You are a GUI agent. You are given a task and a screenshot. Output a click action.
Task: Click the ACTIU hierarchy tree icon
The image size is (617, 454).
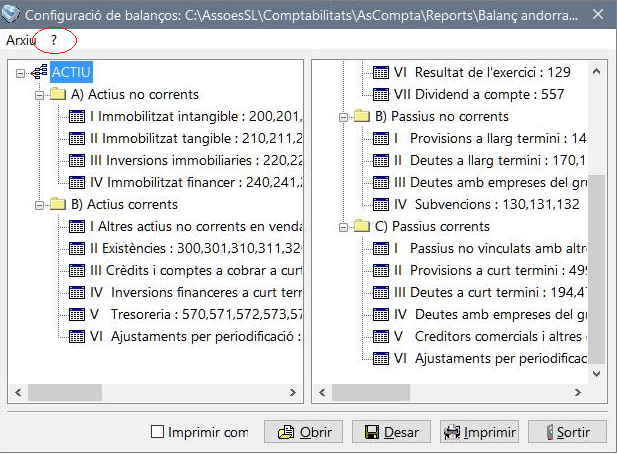[39, 72]
